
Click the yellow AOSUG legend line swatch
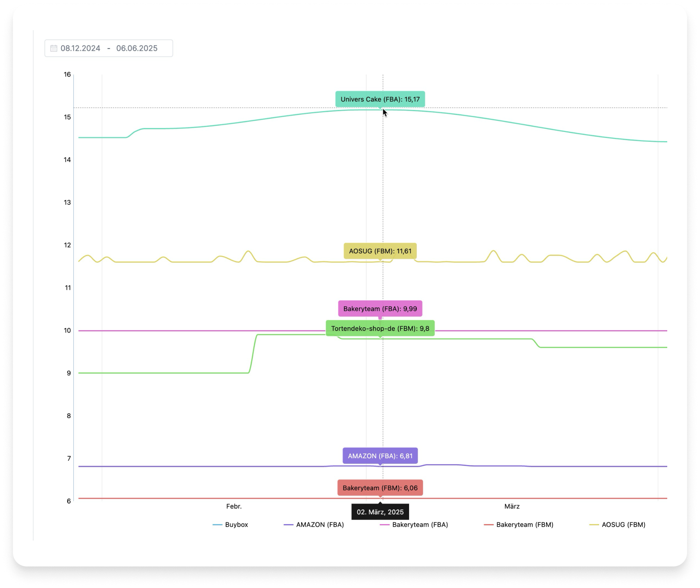click(x=594, y=525)
